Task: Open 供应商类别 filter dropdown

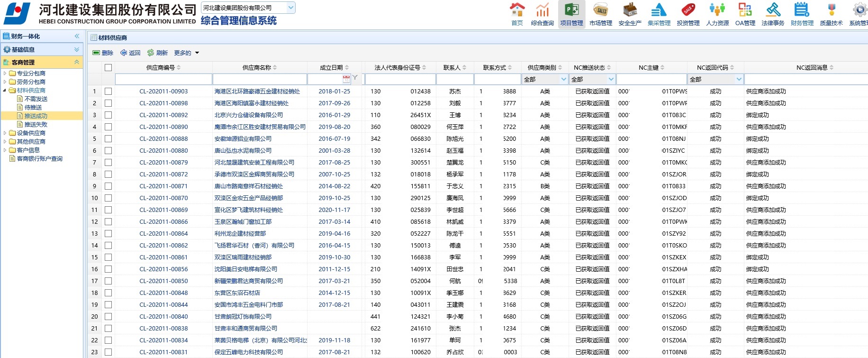Action: click(x=563, y=79)
